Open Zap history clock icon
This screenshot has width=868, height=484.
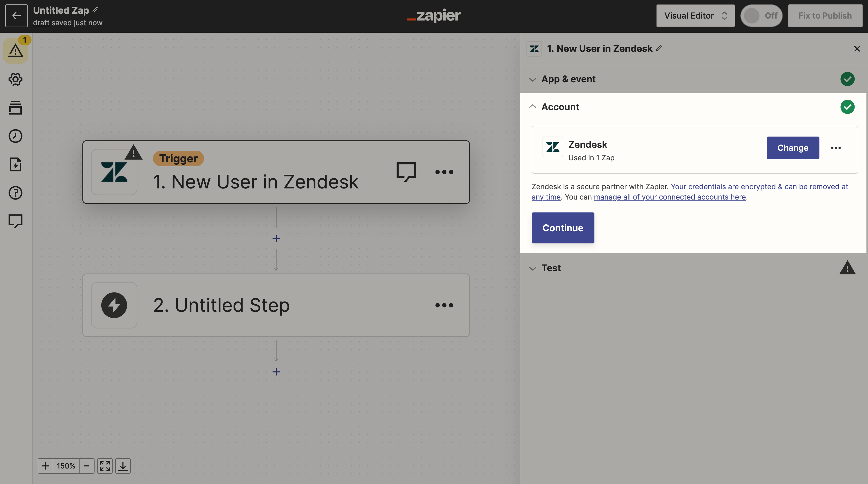16,136
